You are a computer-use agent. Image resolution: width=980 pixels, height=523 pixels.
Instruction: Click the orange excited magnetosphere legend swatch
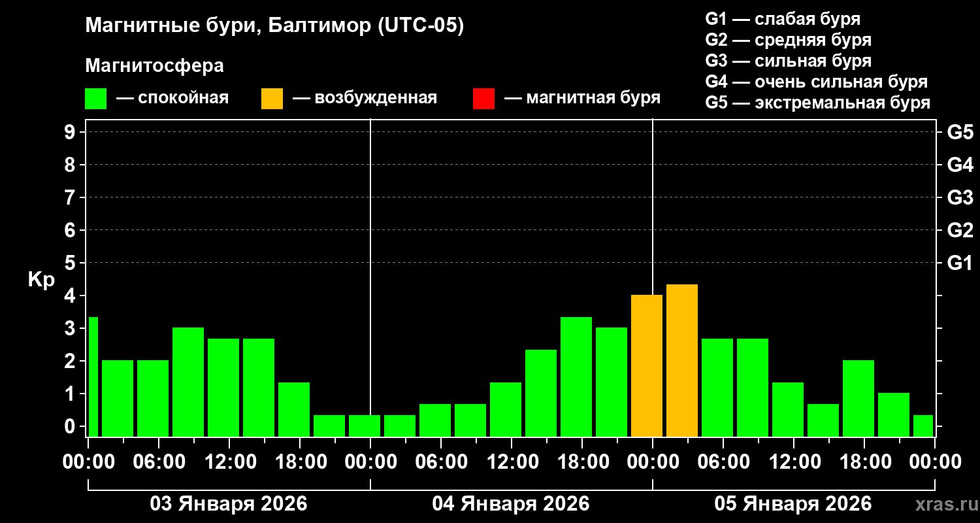click(272, 99)
